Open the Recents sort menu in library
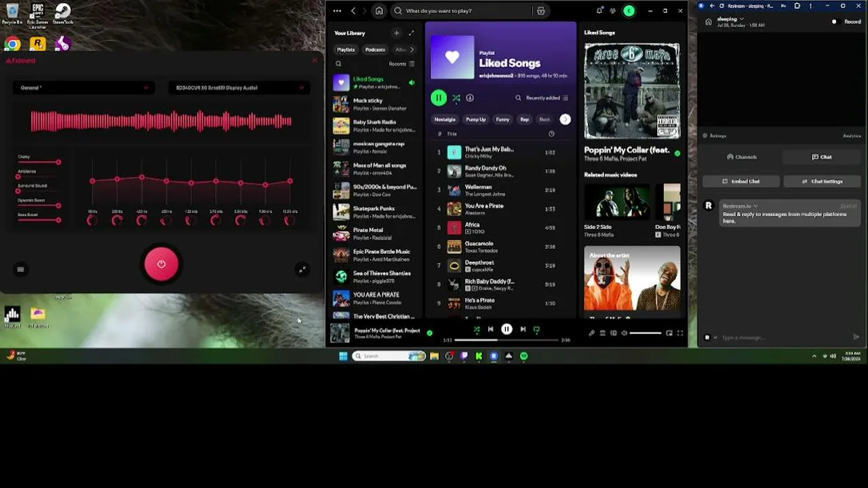This screenshot has height=488, width=868. tap(401, 64)
